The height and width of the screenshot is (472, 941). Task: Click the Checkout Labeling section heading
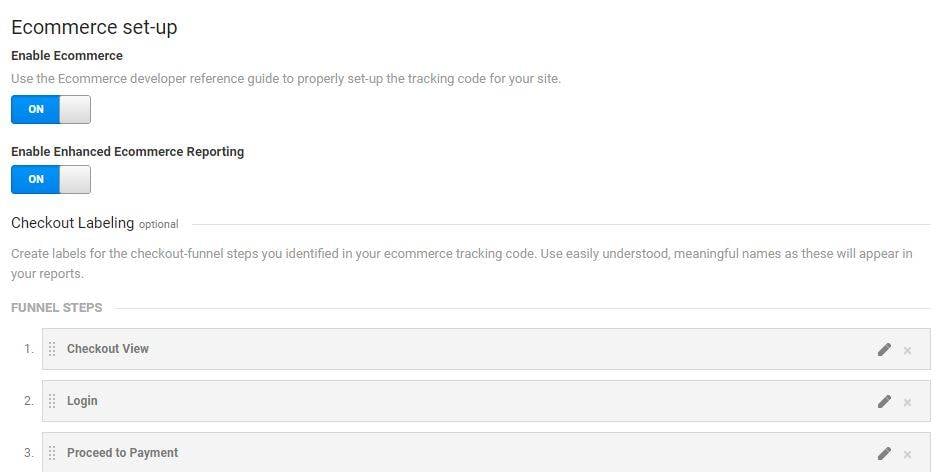pos(73,223)
